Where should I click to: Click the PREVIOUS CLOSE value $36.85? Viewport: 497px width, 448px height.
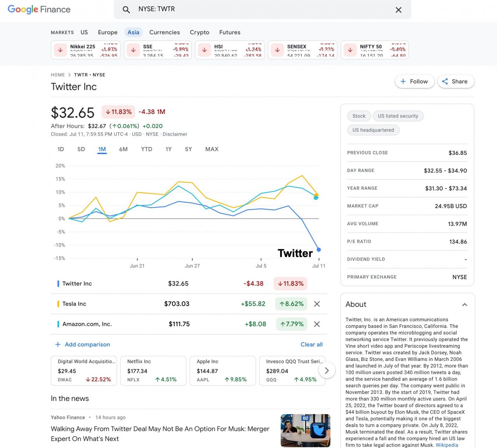458,153
